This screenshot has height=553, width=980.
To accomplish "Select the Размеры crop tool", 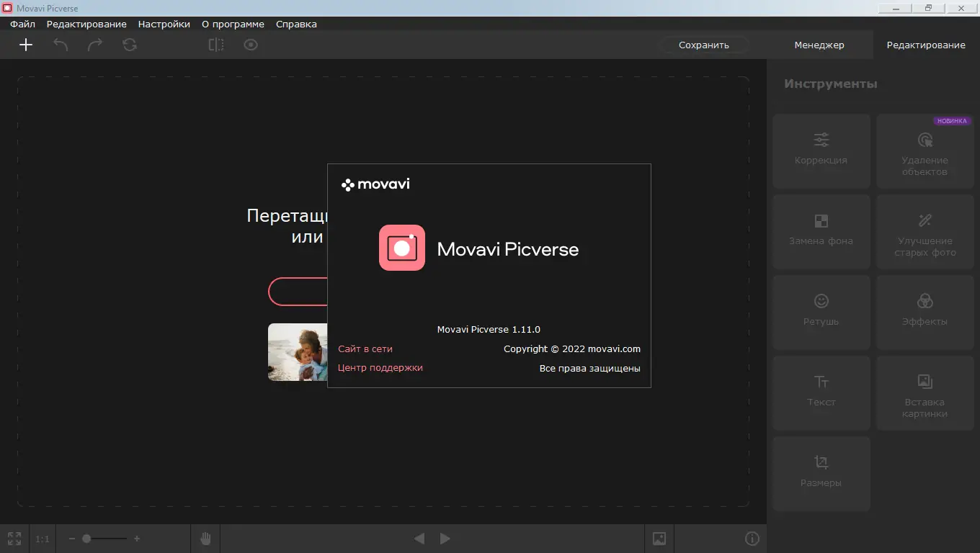I will [821, 473].
